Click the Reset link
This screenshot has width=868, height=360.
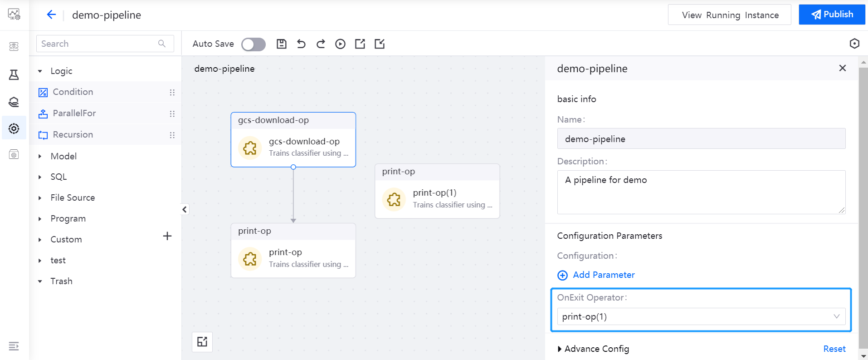pos(834,349)
